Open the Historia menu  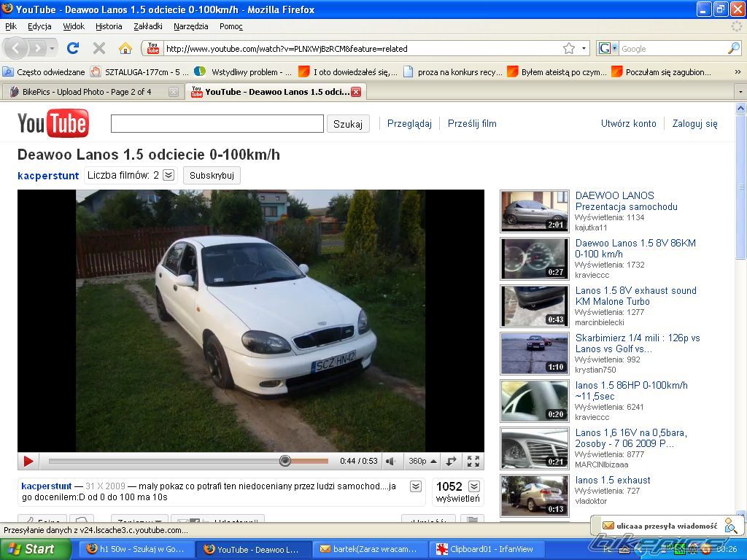109,26
